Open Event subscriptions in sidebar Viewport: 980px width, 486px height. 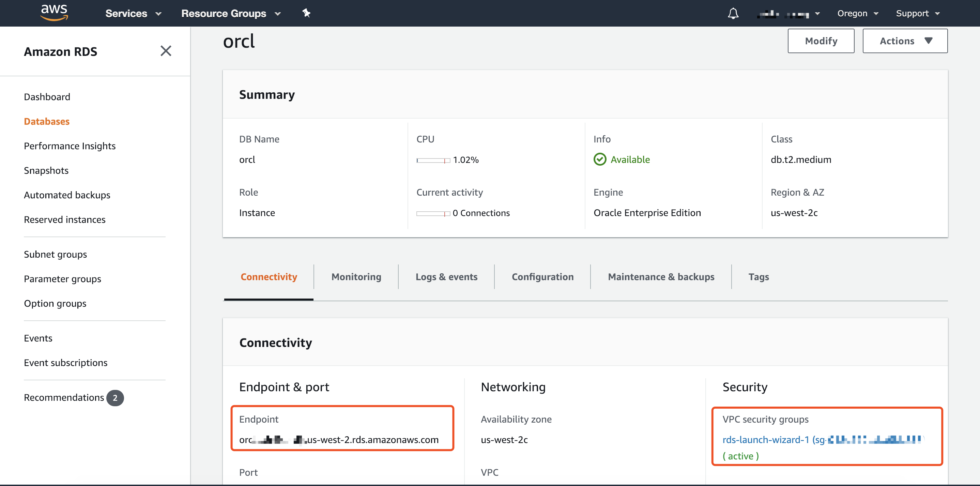[65, 363]
